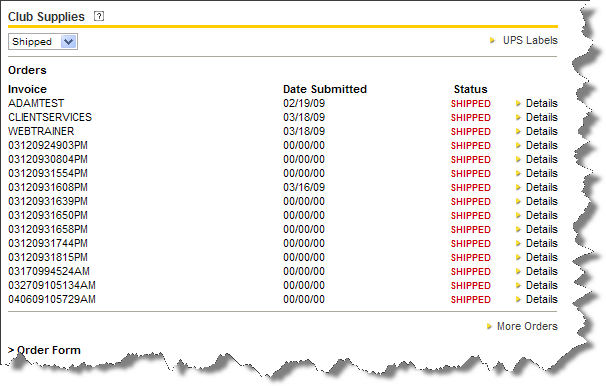Viewport: 606px width, 386px height.
Task: Click arrow icon for order 03120931554PM Details
Action: click(x=519, y=173)
